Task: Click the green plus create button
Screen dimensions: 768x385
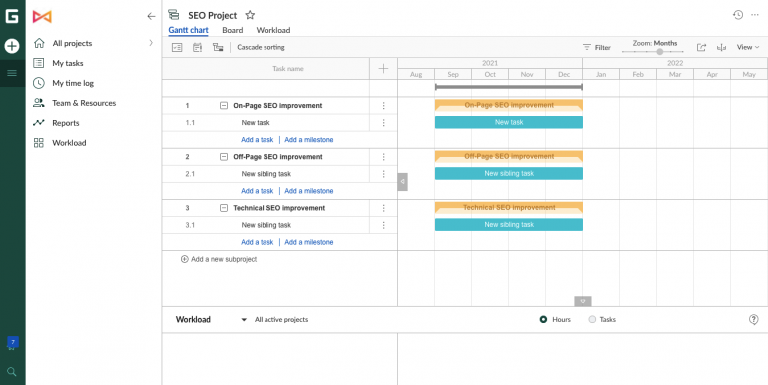Action: (x=12, y=46)
